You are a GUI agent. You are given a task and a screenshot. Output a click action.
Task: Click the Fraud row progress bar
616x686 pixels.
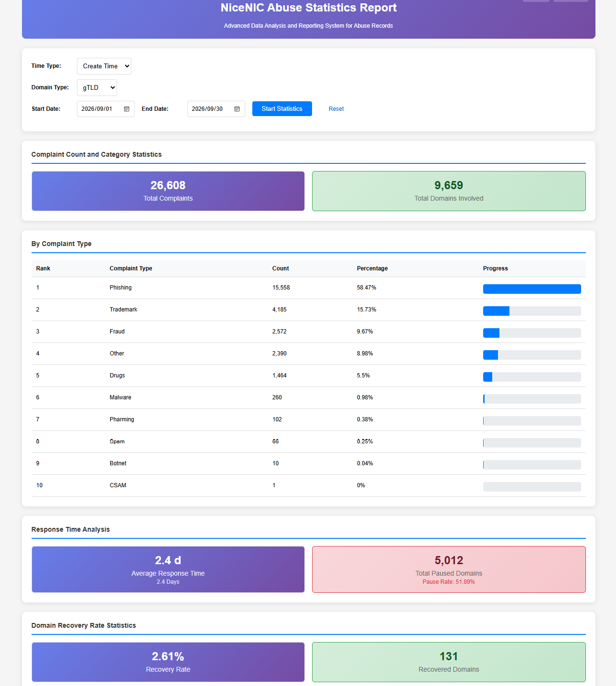pos(532,333)
